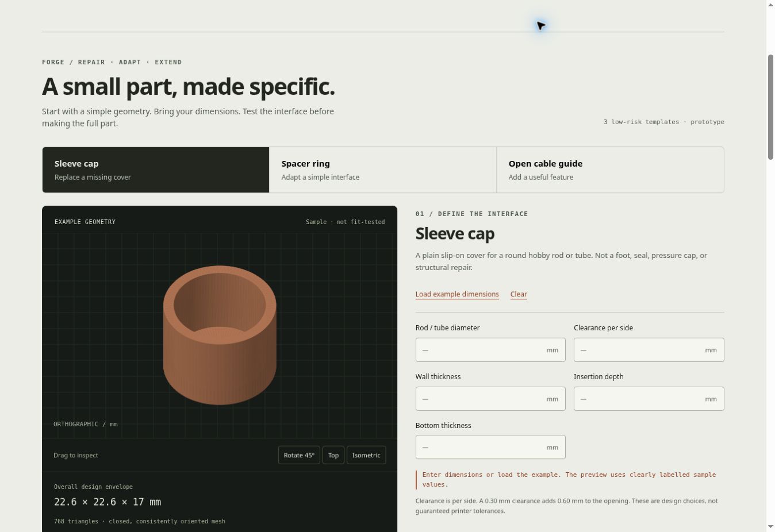Click the "Drag to inspect" hint text
Viewport: 775px width, 532px height.
pyautogui.click(x=76, y=455)
